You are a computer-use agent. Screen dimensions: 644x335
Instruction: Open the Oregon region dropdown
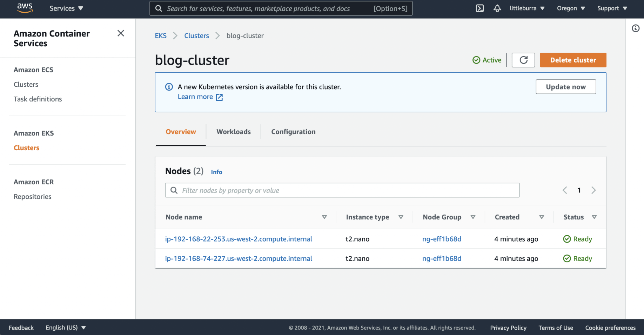point(571,8)
